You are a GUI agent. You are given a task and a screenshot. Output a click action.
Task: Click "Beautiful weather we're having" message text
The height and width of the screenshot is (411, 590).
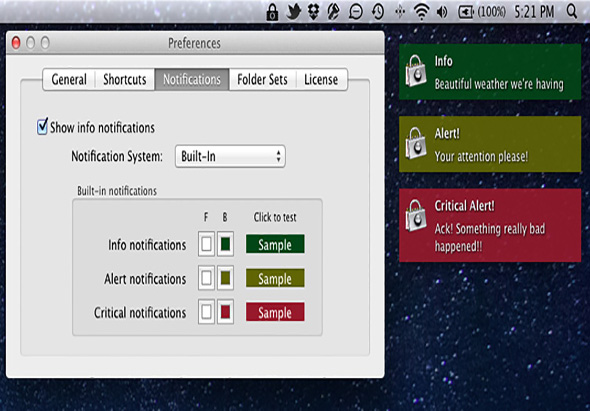499,84
